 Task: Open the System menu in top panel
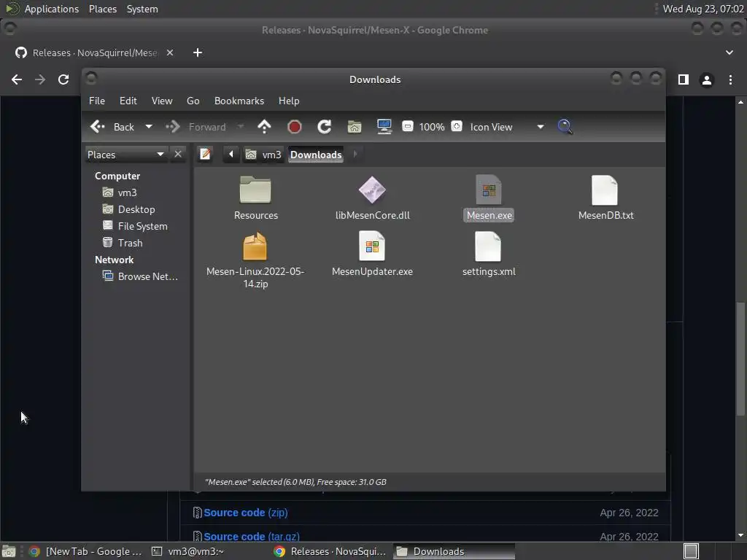point(142,9)
